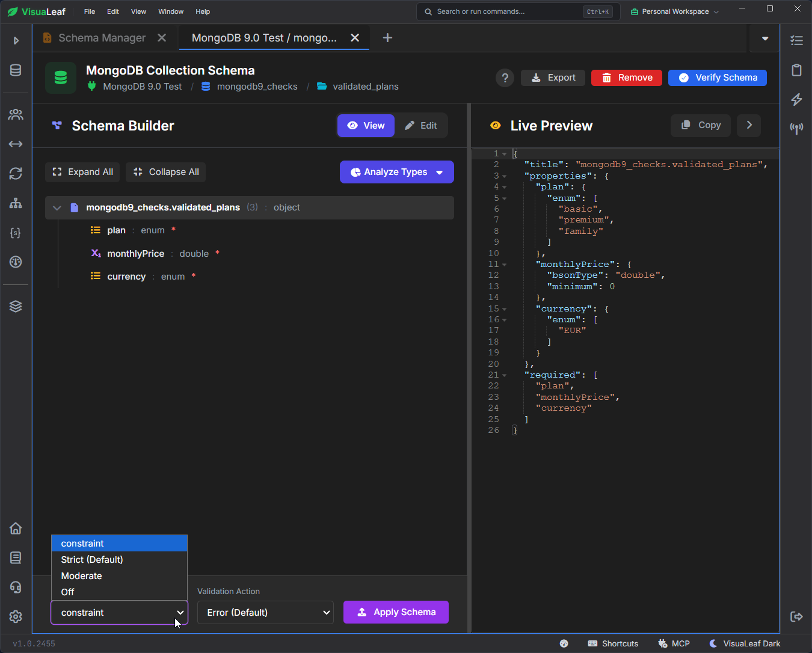Open the Edit menu in menu bar
This screenshot has width=812, height=653.
(x=113, y=11)
